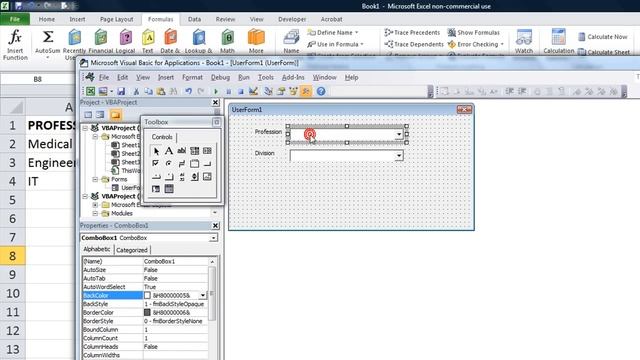Screen dimensions: 640x360
Task: Click the Break pause icon
Action: pyautogui.click(x=229, y=91)
